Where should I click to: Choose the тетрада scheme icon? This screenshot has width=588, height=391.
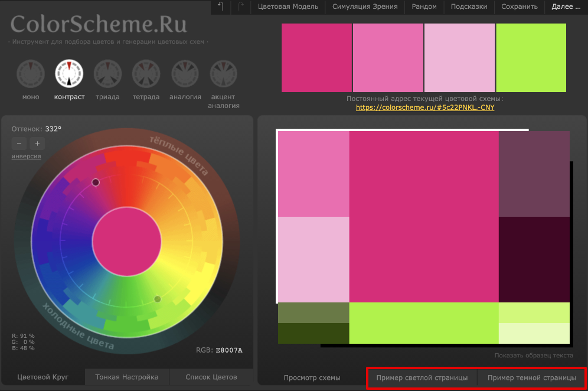(146, 74)
